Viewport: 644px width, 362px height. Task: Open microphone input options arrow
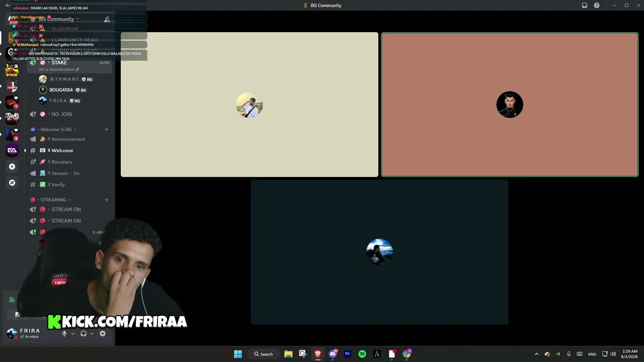coord(72,333)
